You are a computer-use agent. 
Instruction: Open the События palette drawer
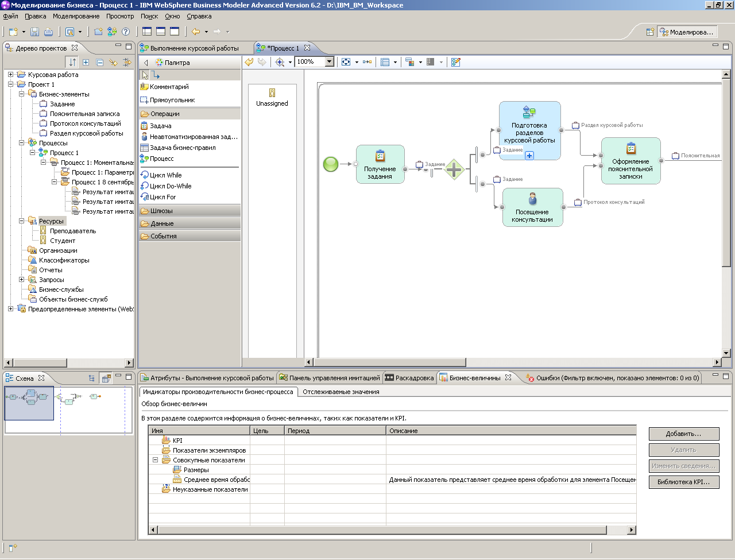(x=189, y=236)
